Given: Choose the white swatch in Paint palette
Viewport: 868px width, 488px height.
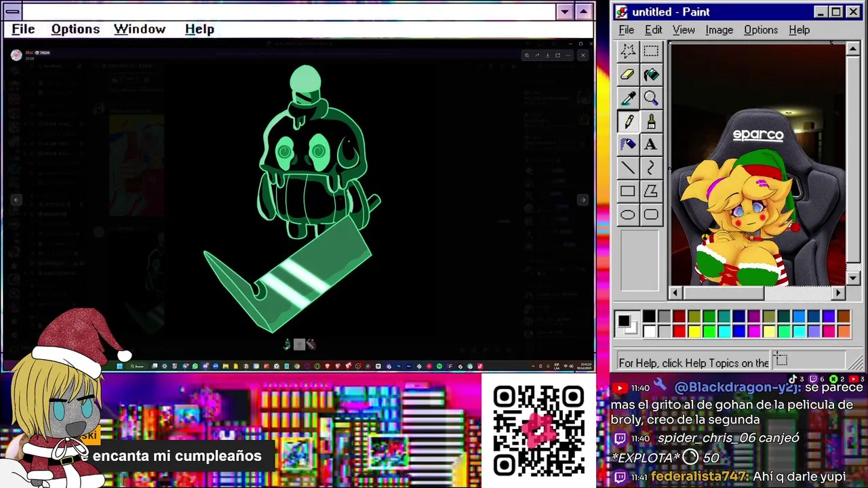Looking at the screenshot, I should pos(649,331).
